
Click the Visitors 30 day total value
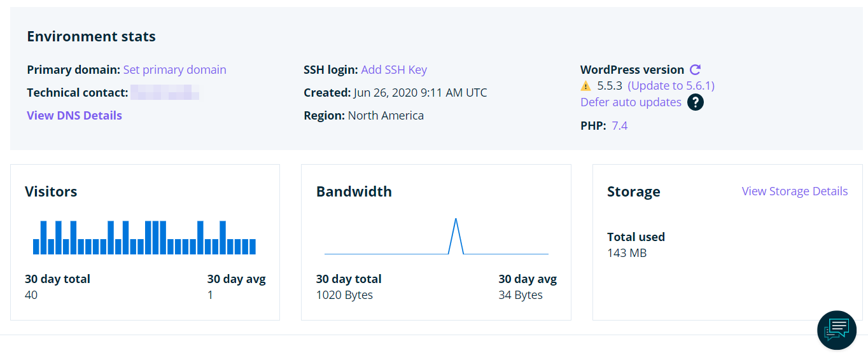pyautogui.click(x=31, y=295)
